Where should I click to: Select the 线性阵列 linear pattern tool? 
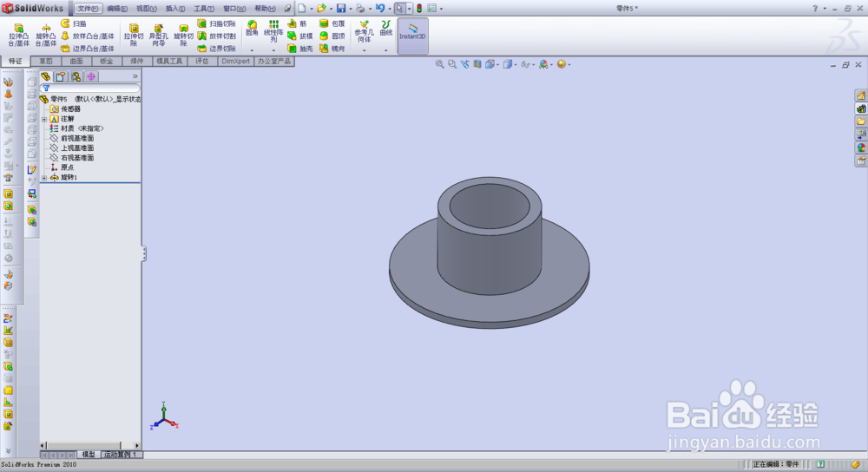273,31
